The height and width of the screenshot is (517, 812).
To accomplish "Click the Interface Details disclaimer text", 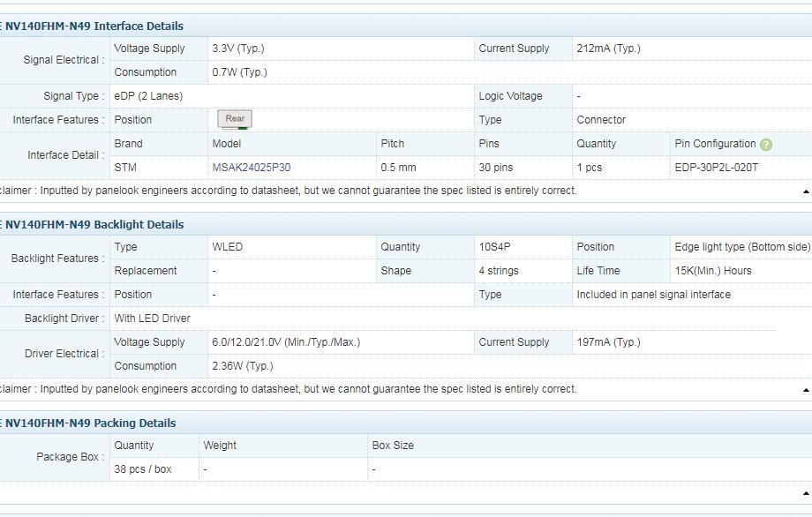I will (x=288, y=191).
